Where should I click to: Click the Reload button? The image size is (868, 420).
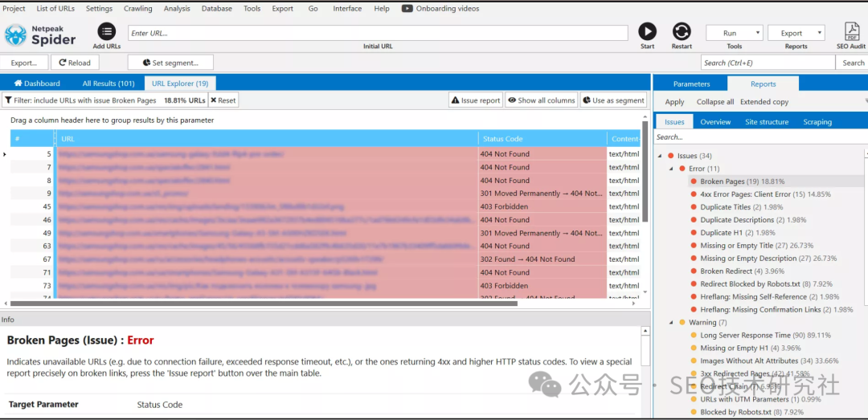[x=74, y=63]
